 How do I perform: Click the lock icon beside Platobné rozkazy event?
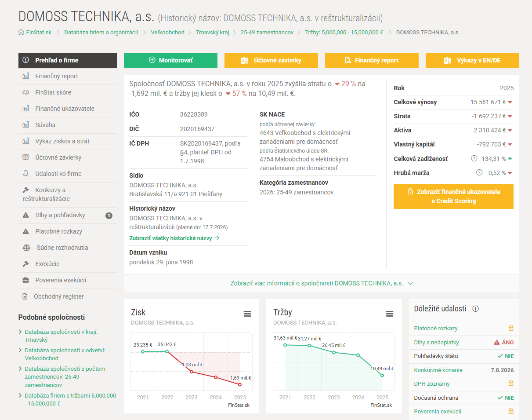(x=511, y=328)
